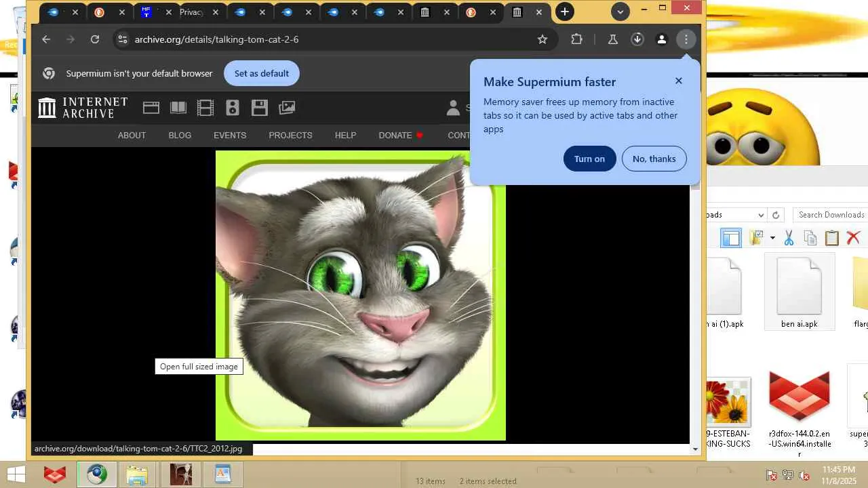Expand the Explorer select-options dropdown arrow
This screenshot has height=488, width=868.
coord(772,238)
